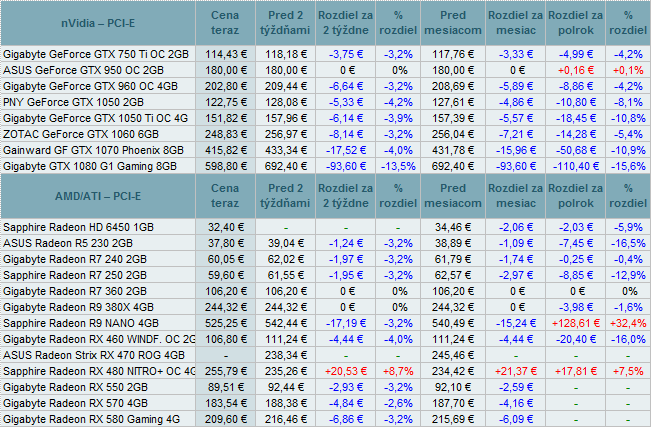Click the red +20,53 € two-week difference

point(346,371)
